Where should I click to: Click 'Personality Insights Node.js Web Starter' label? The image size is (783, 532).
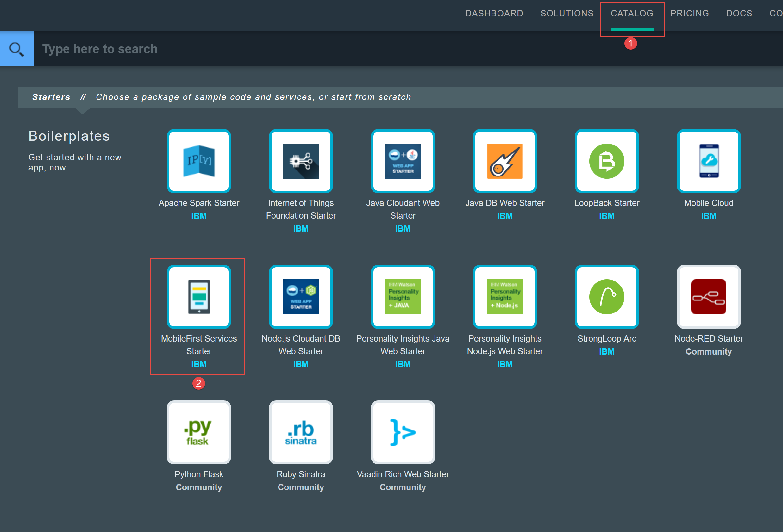505,345
